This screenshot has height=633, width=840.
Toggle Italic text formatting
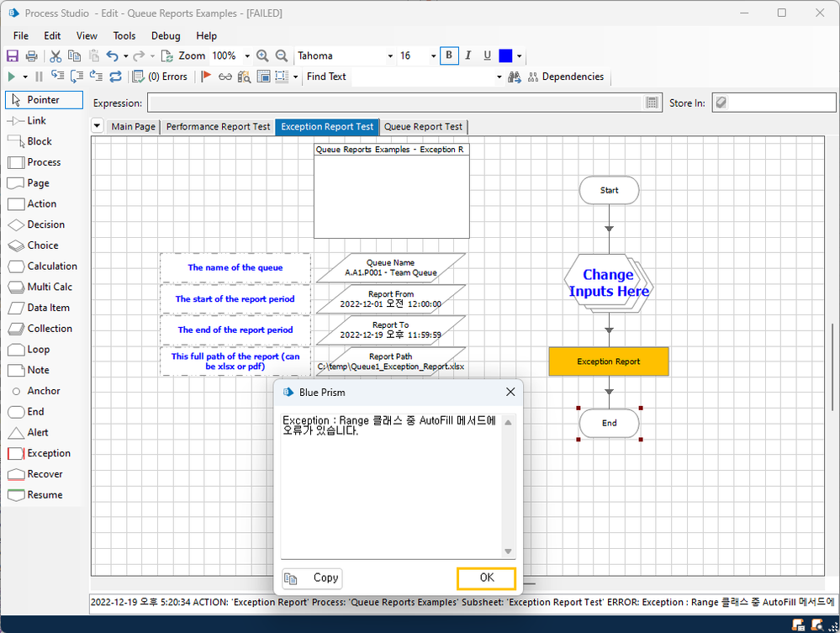point(468,56)
